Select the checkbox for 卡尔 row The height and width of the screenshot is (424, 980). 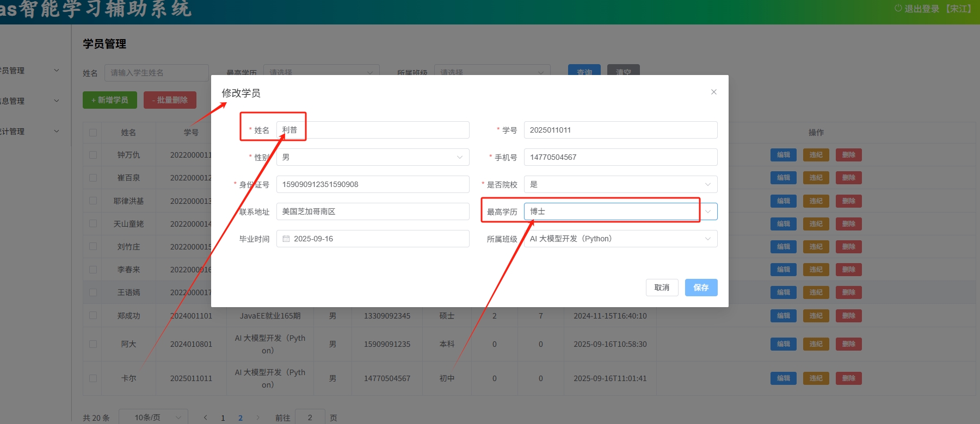[x=93, y=378]
